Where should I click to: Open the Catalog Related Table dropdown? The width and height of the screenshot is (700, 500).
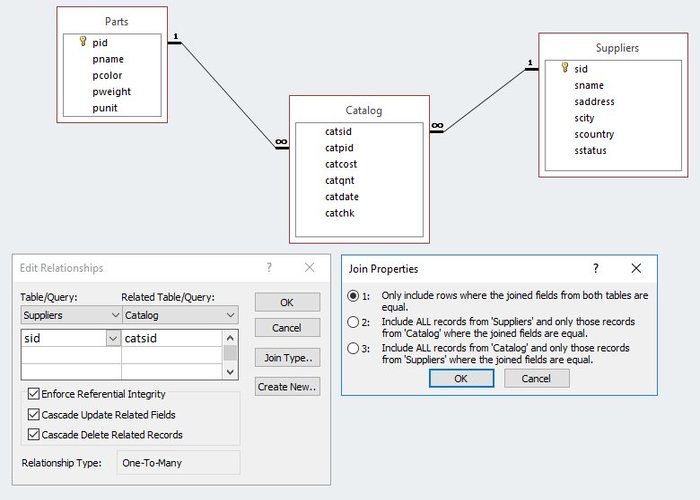(x=231, y=315)
